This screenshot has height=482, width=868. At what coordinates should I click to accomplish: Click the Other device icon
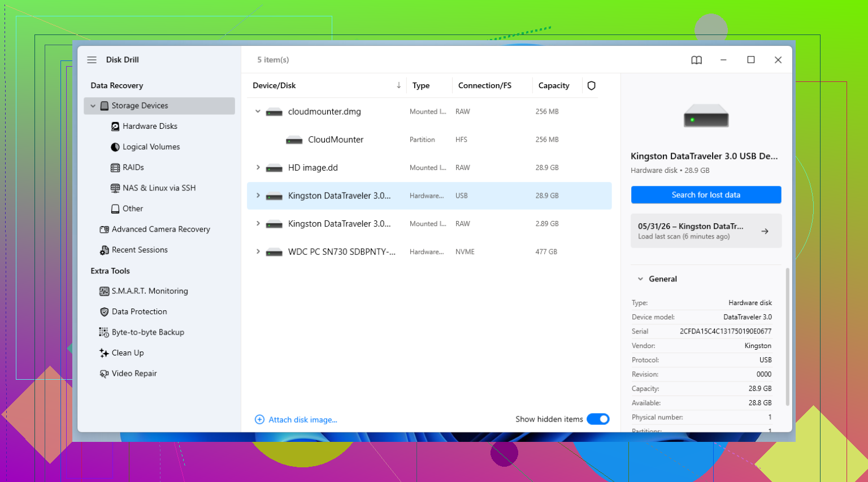click(115, 209)
